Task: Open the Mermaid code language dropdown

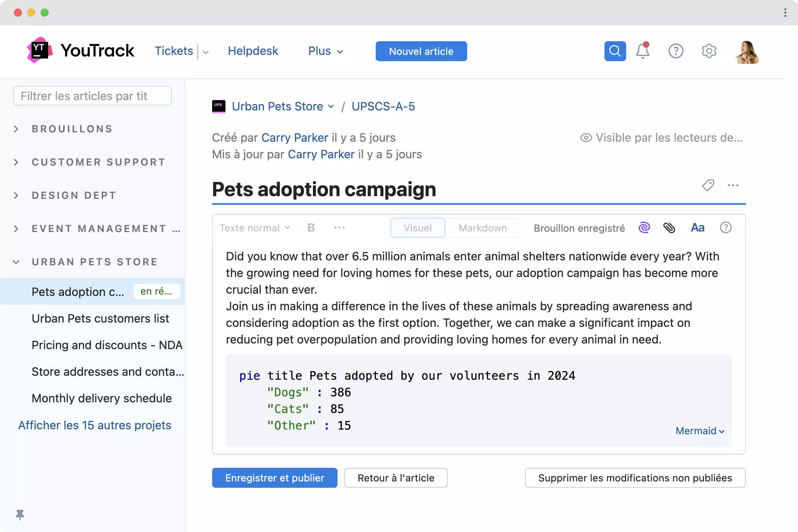Action: click(x=700, y=431)
